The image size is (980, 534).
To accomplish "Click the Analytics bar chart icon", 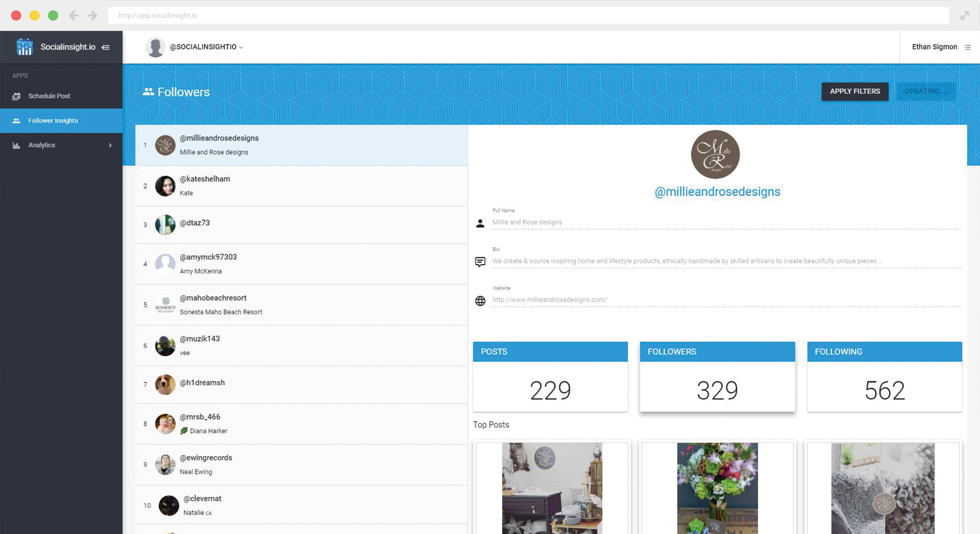I will [17, 145].
